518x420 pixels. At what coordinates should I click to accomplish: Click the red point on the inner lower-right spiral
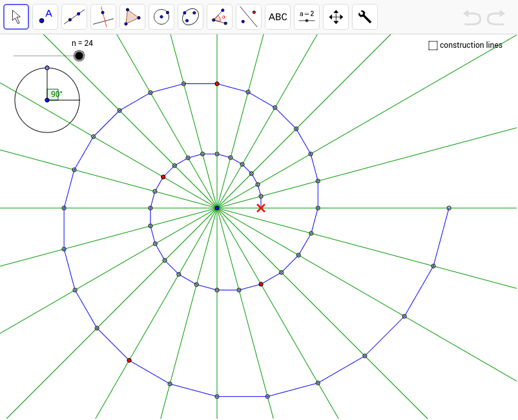(261, 284)
